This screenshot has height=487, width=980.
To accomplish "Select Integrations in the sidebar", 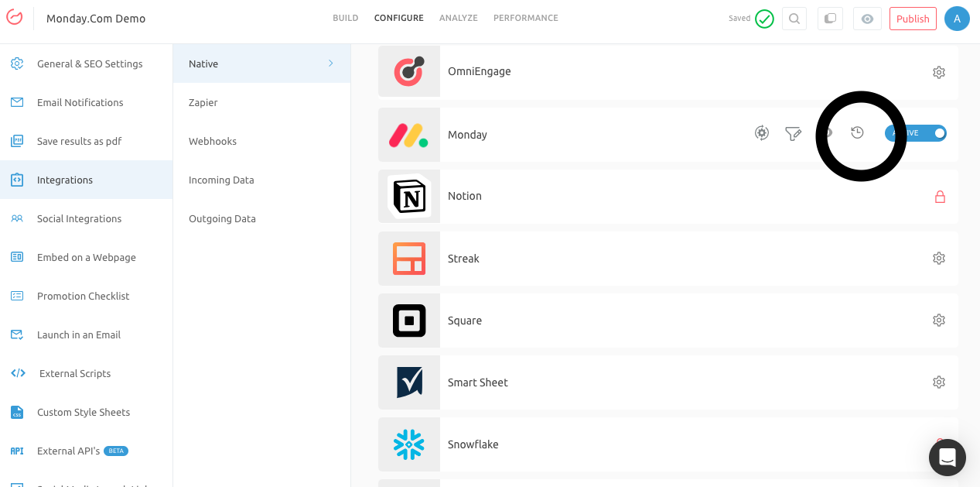I will pos(86,180).
